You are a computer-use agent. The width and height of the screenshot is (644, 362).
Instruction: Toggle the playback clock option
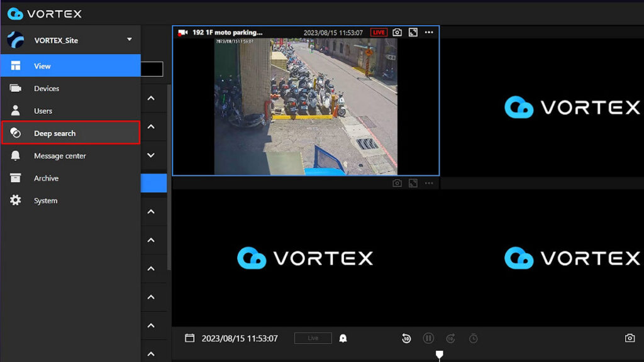pos(472,338)
